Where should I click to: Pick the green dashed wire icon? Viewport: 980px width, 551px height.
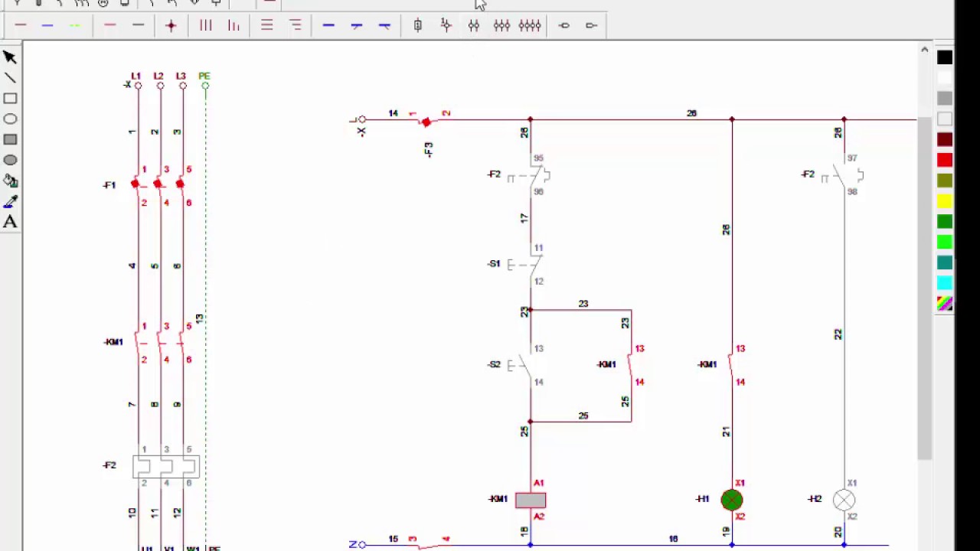point(74,25)
